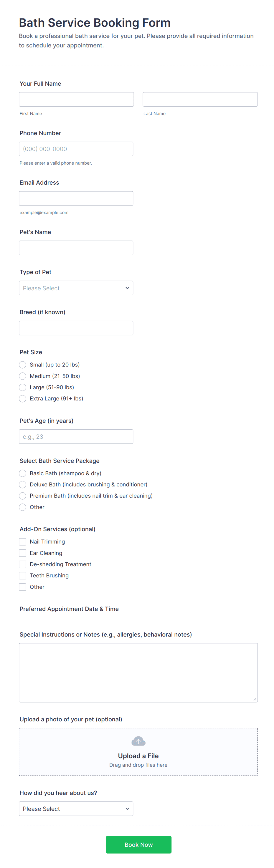
Task: Pick Premium Bath service package
Action: tap(23, 496)
